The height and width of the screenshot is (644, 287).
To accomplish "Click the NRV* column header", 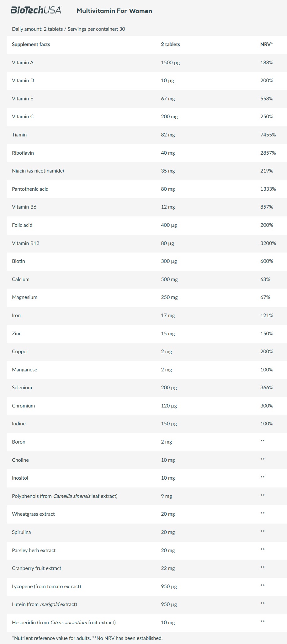I will click(266, 45).
